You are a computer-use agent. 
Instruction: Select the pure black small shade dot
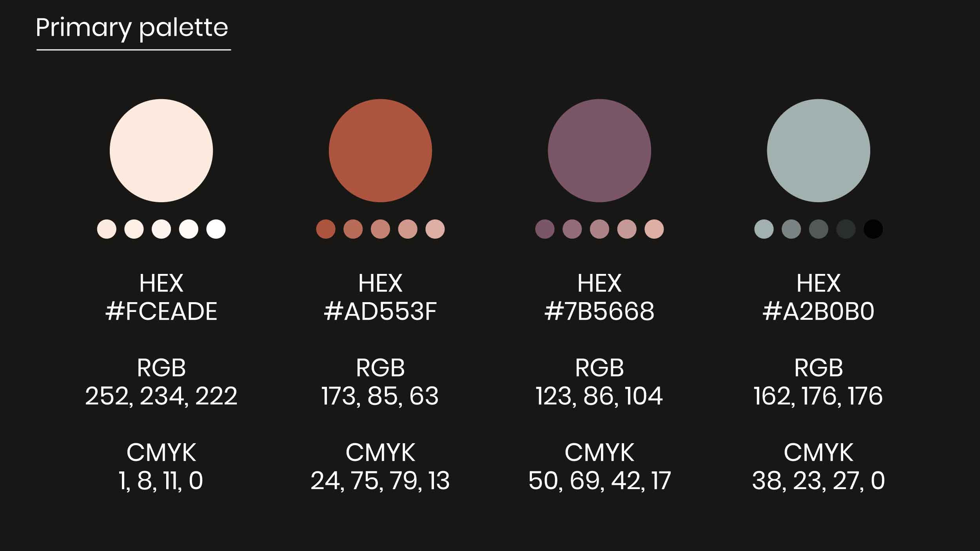pyautogui.click(x=873, y=229)
